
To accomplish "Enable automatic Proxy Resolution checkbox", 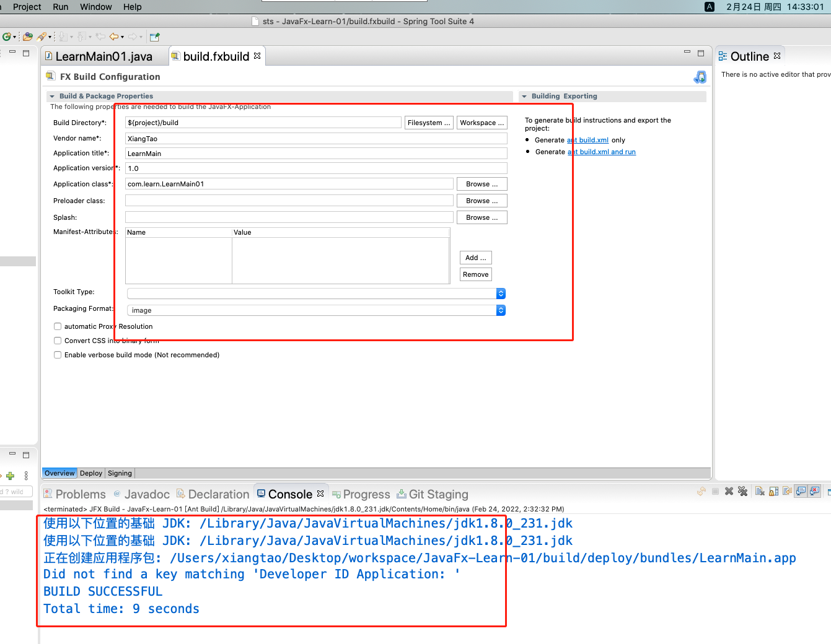I will tap(58, 326).
